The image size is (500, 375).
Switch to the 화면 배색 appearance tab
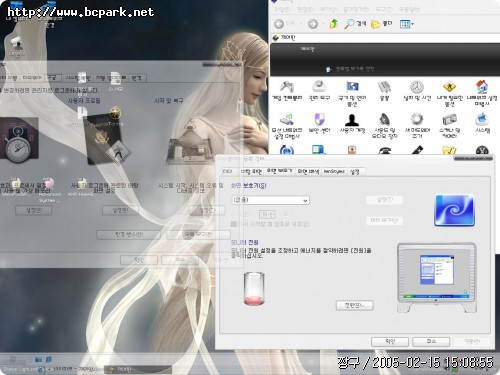point(308,171)
